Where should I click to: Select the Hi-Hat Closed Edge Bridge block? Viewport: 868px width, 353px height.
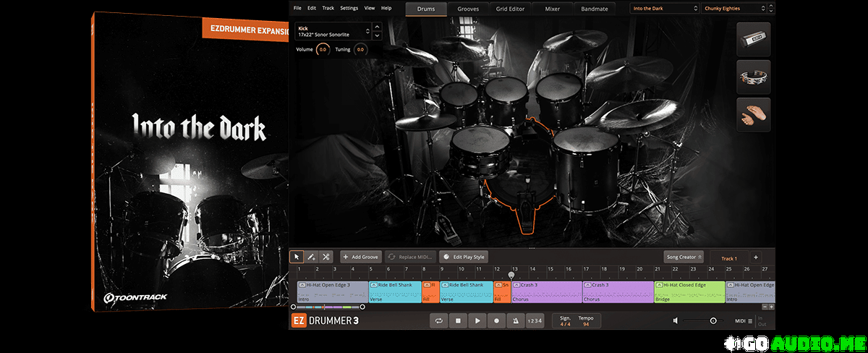click(x=689, y=292)
